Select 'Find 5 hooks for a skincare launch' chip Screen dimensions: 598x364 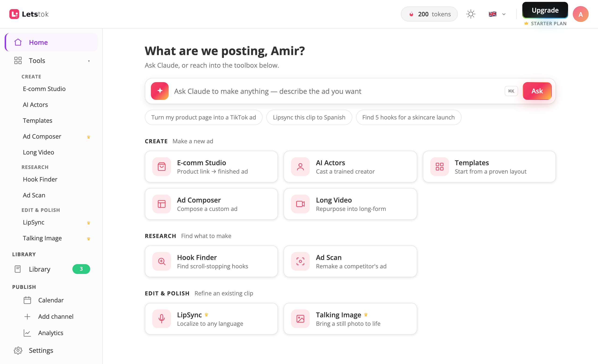(x=408, y=117)
